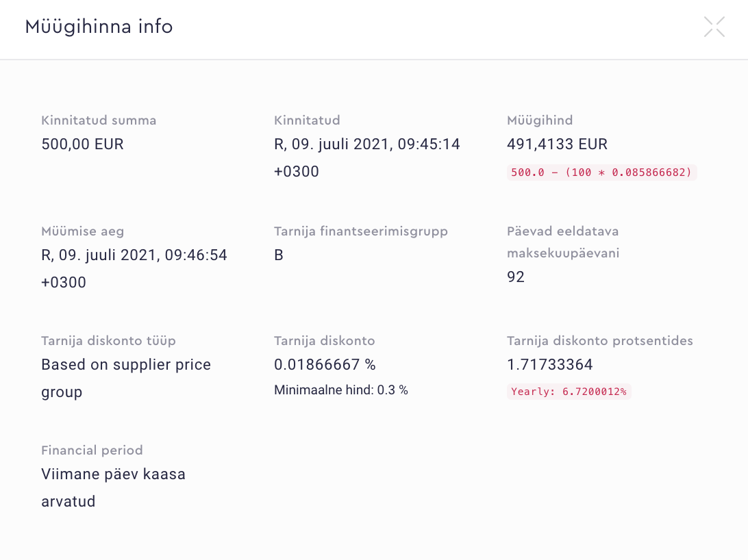Select the 500,00 EUR confirmed amount

click(82, 144)
